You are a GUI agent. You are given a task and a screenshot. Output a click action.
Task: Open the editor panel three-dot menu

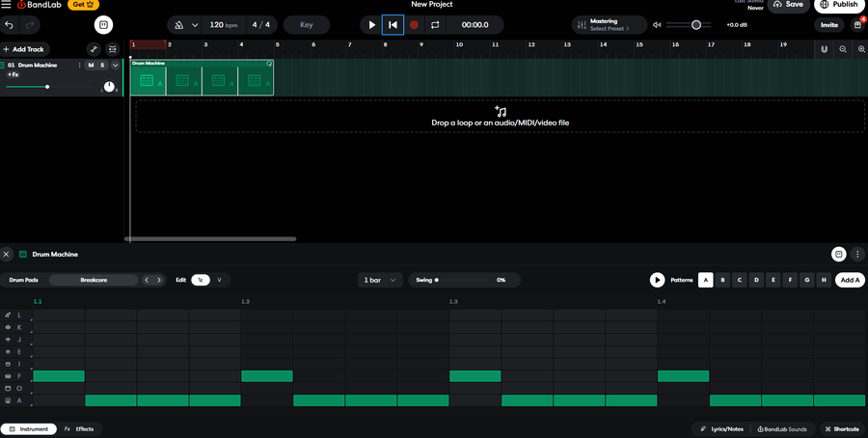(x=858, y=254)
